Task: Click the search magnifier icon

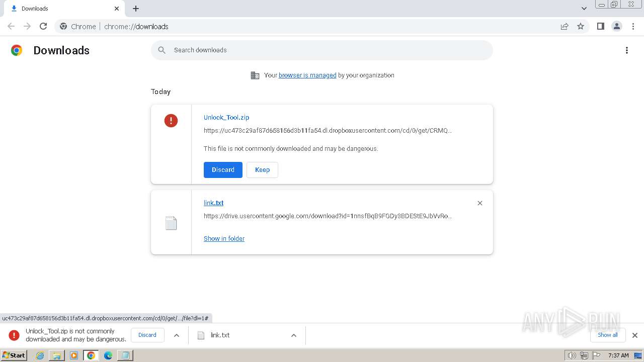Action: coord(162,50)
